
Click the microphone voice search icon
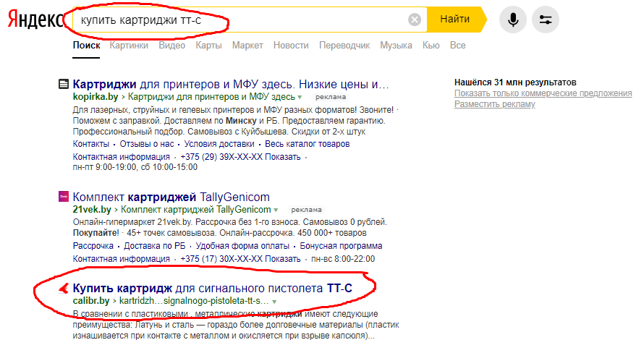[x=513, y=20]
